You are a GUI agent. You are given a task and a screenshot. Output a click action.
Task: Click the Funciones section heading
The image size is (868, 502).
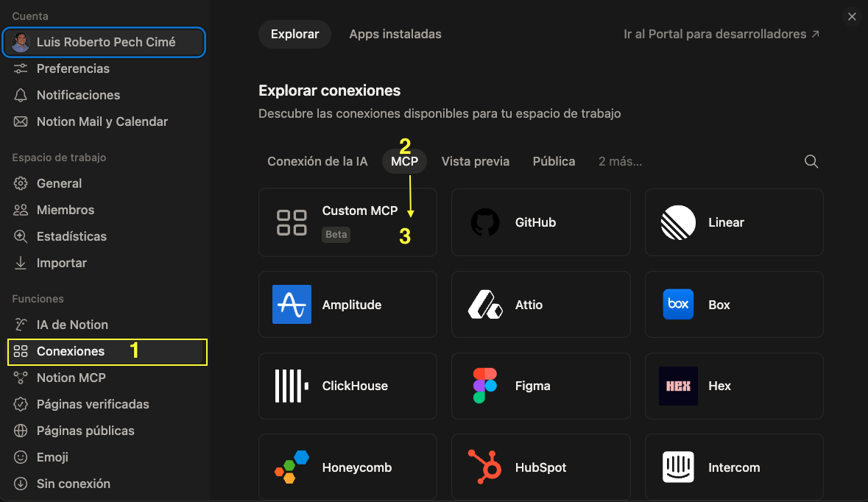pyautogui.click(x=38, y=299)
